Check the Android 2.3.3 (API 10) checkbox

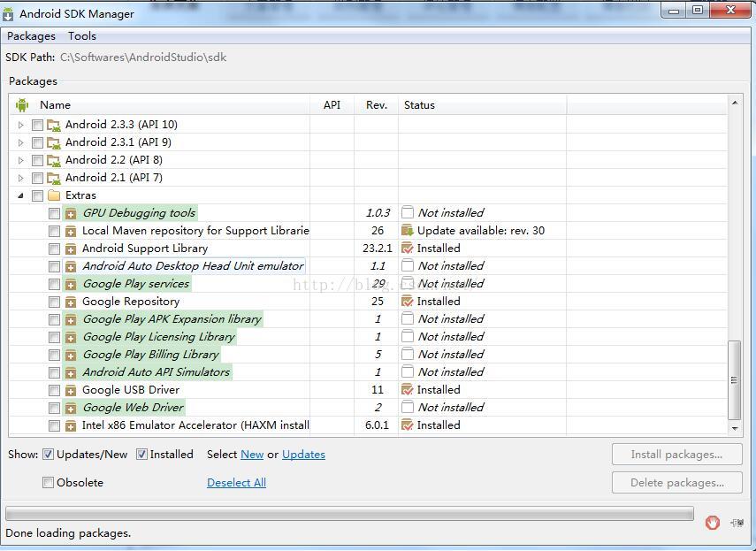click(37, 125)
